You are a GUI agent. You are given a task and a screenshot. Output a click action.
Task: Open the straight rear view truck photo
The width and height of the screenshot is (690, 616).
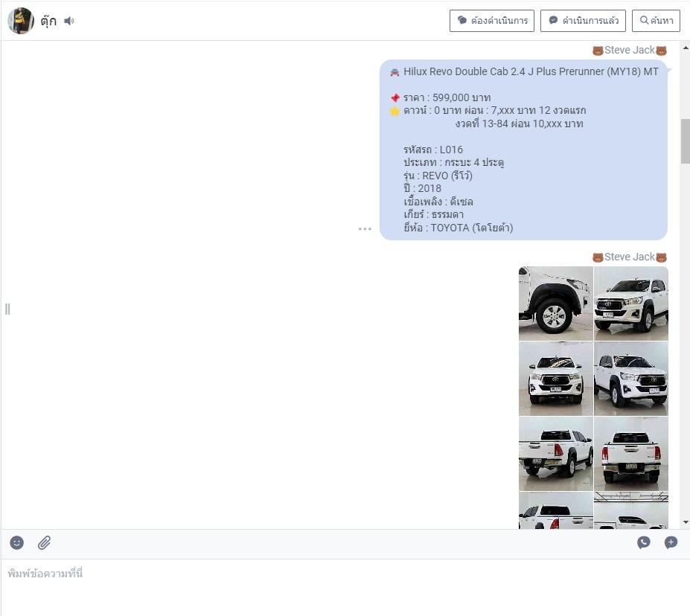coord(631,454)
